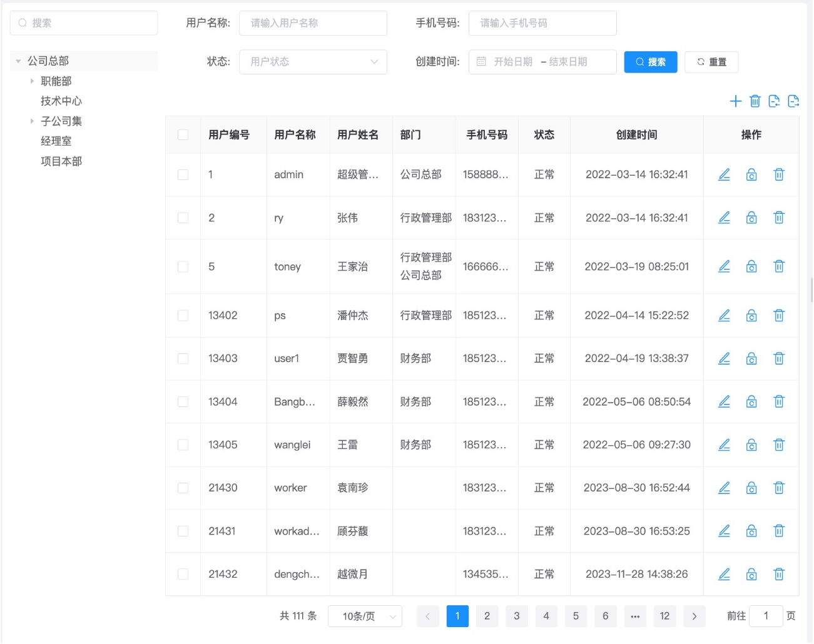Delete the wanglei user row
Screen dimensions: 814x644
tap(779, 445)
